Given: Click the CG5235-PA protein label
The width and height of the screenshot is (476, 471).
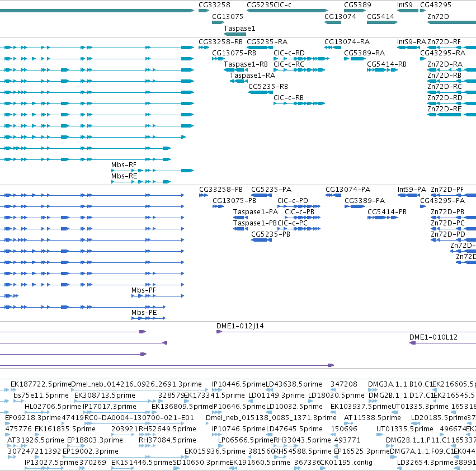Looking at the screenshot, I should click(x=271, y=190).
